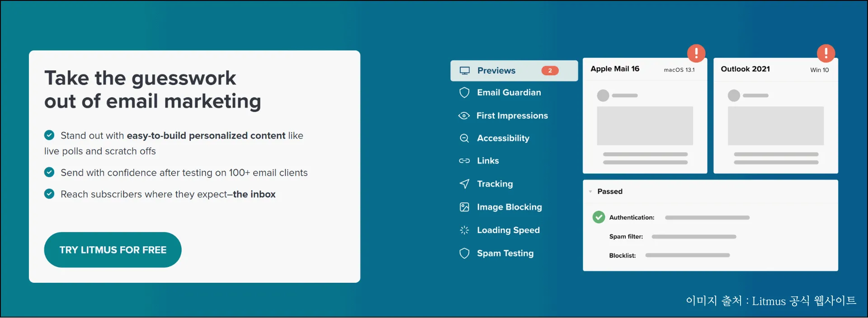The height and width of the screenshot is (318, 868).
Task: Collapse the Passed section triangle
Action: [590, 192]
